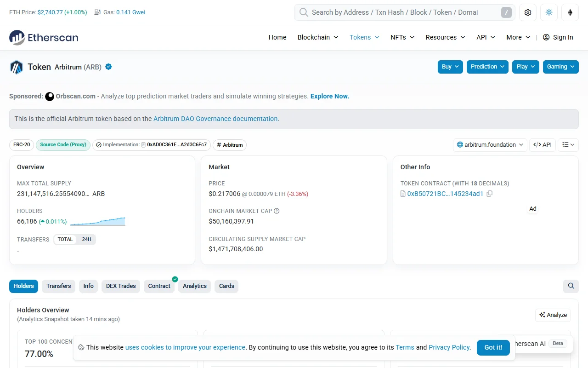This screenshot has width=588, height=368.
Task: Switch to the Info tab
Action: coord(89,286)
